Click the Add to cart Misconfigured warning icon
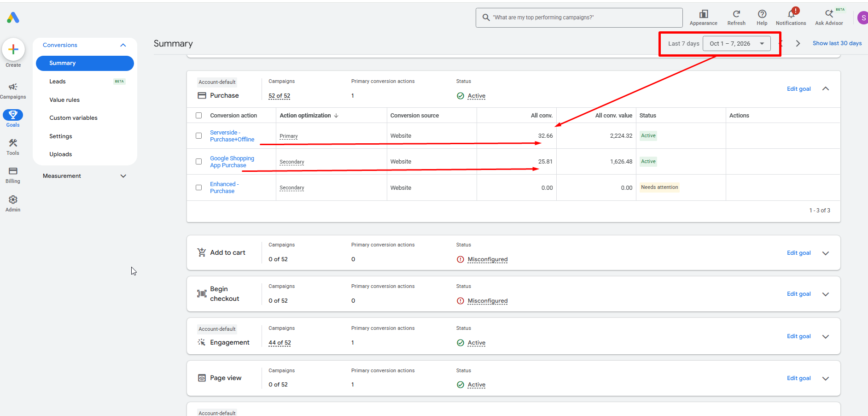The width and height of the screenshot is (868, 416). (460, 259)
